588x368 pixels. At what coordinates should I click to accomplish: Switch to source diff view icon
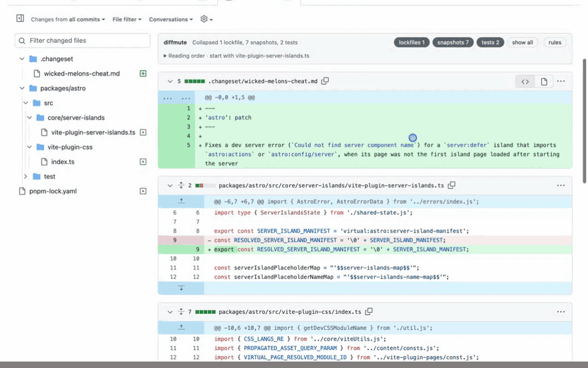click(525, 82)
